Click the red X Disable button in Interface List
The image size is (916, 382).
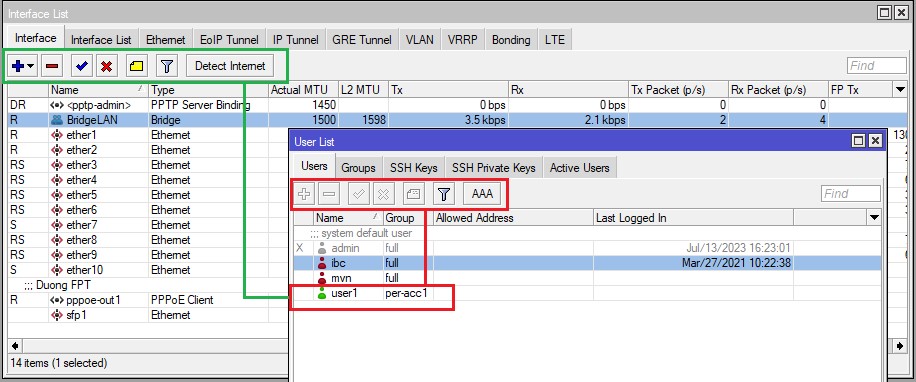tap(106, 66)
